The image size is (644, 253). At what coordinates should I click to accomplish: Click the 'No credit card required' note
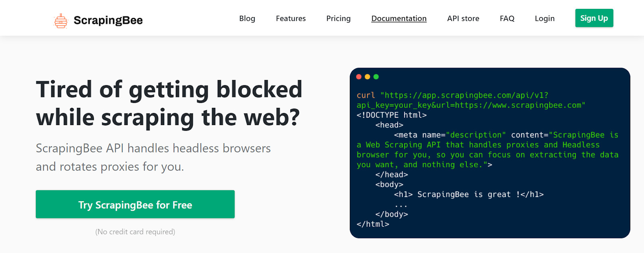[x=135, y=232]
